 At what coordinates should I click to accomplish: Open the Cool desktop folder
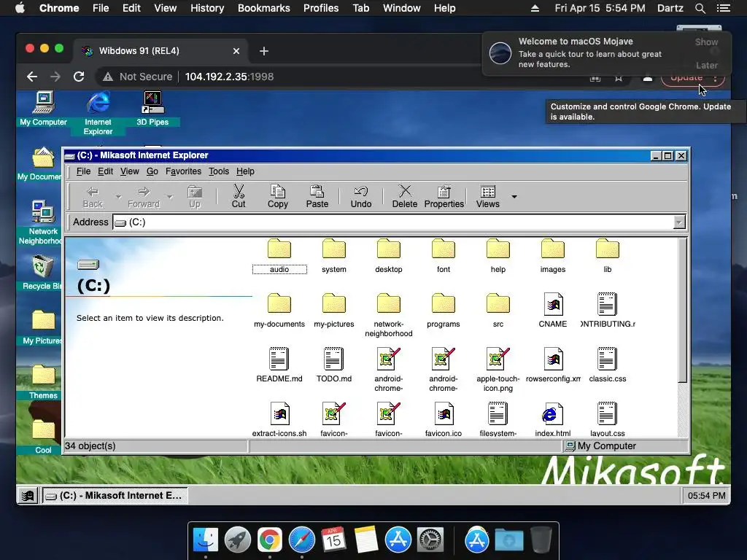(x=43, y=437)
